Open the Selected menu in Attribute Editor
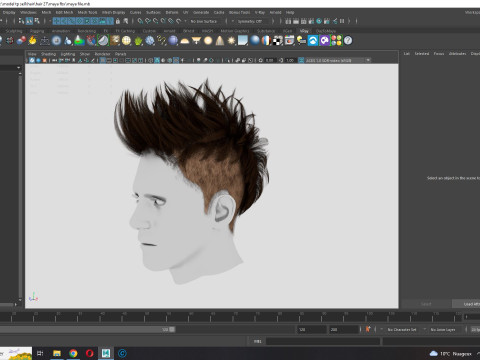Screen dimensions: 480x360 [422, 53]
